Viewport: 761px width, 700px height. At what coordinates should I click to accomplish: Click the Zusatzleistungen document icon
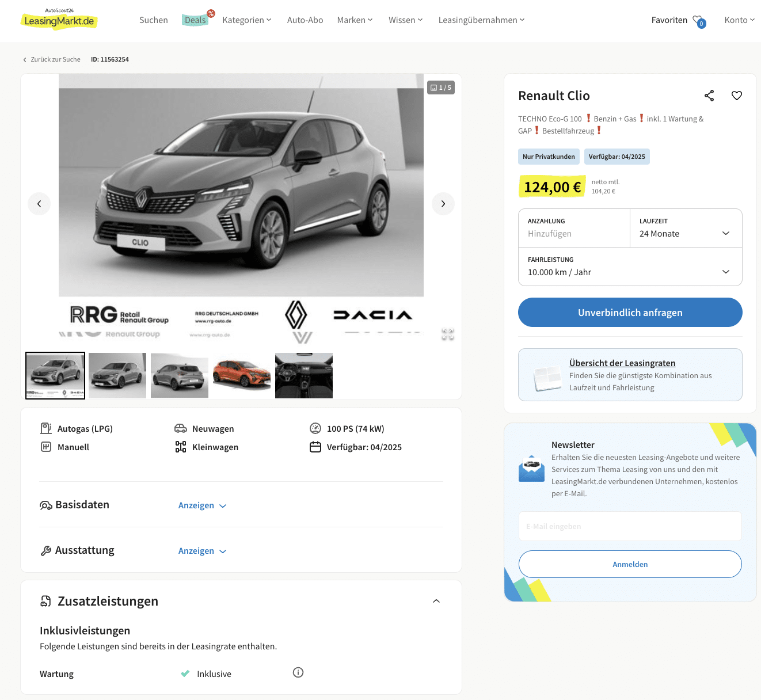coord(45,601)
